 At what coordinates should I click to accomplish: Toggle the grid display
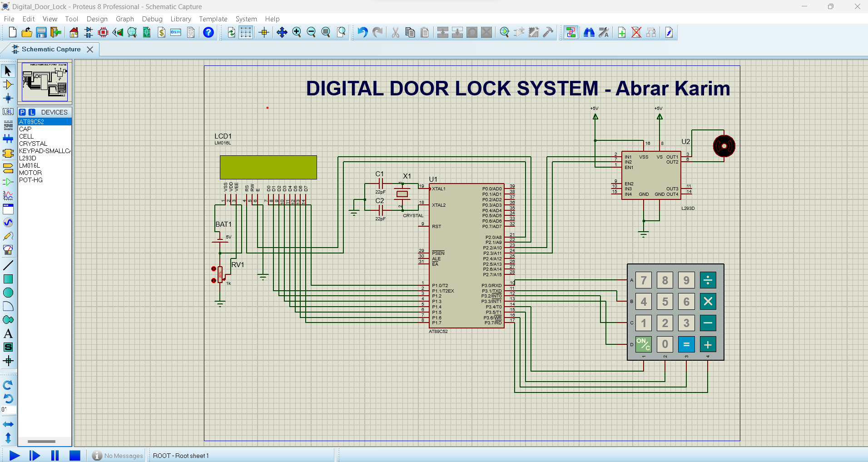(x=245, y=32)
